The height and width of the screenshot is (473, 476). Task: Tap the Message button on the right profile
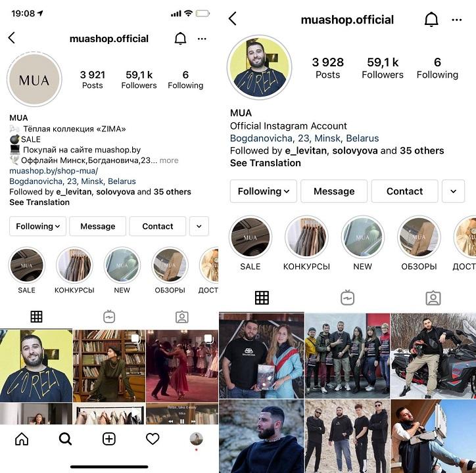point(334,191)
